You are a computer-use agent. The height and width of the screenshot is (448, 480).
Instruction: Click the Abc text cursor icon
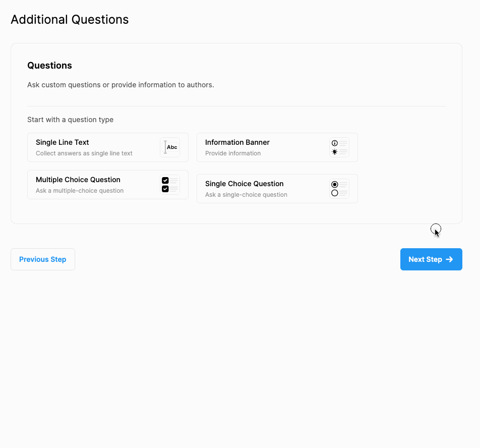(170, 147)
